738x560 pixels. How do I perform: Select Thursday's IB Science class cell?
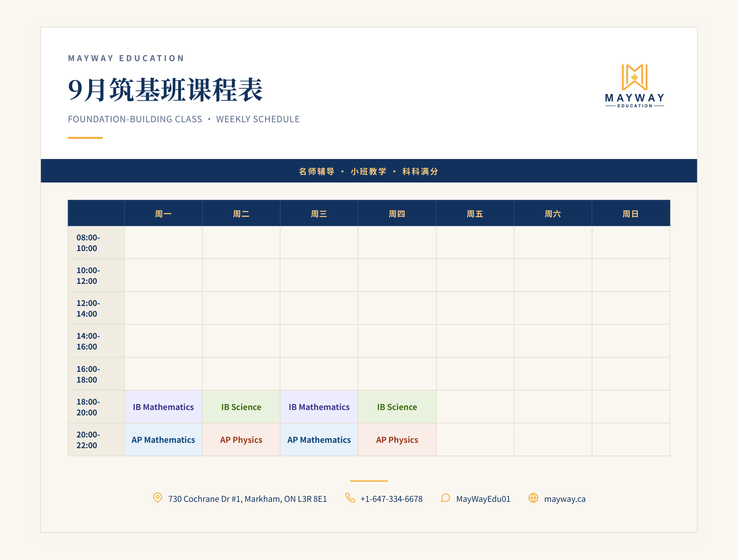(x=397, y=407)
